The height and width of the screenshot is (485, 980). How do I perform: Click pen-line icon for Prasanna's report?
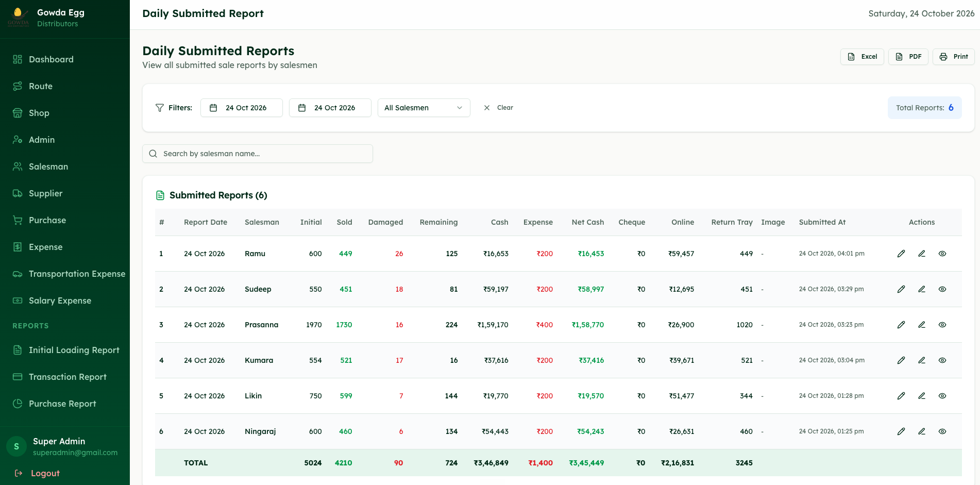pyautogui.click(x=922, y=325)
